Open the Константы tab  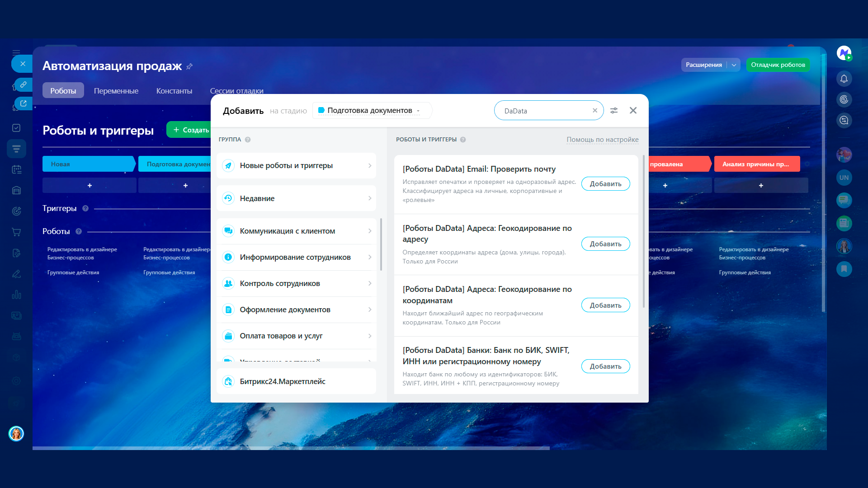click(174, 91)
